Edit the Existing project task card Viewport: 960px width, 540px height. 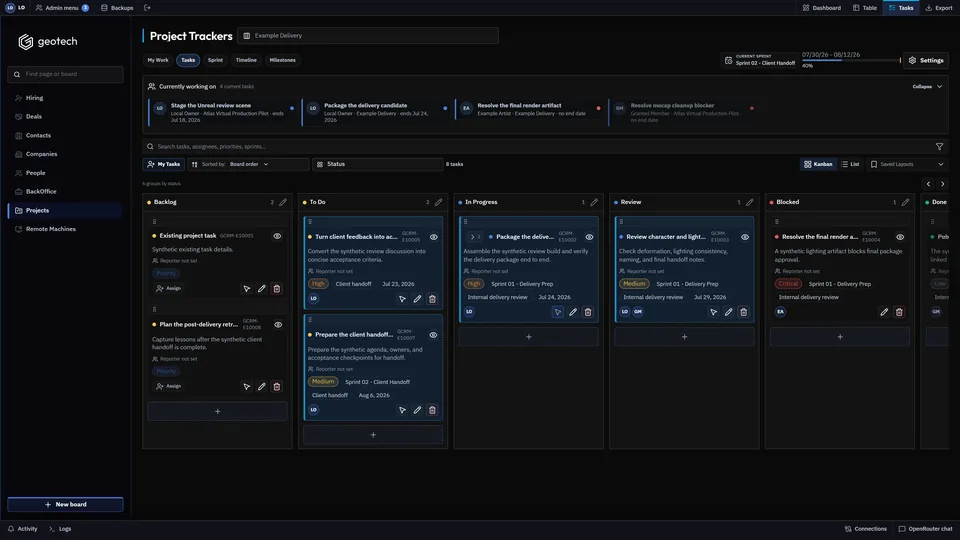tap(262, 288)
